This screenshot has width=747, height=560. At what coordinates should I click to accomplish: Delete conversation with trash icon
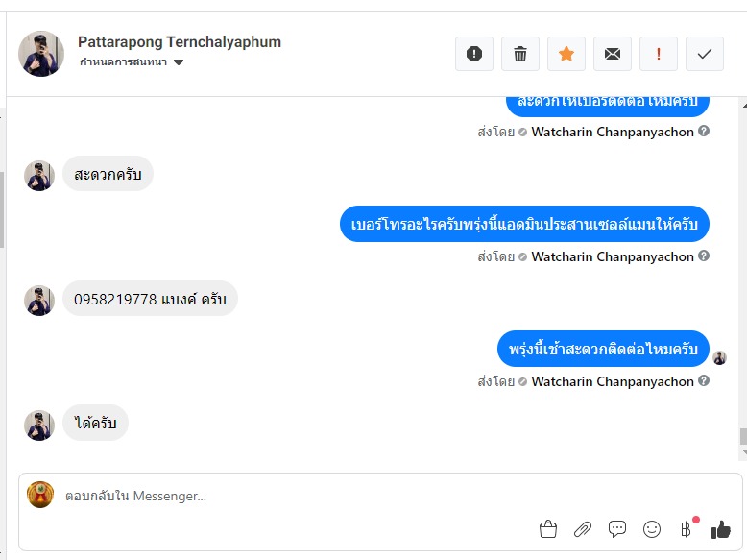(520, 54)
